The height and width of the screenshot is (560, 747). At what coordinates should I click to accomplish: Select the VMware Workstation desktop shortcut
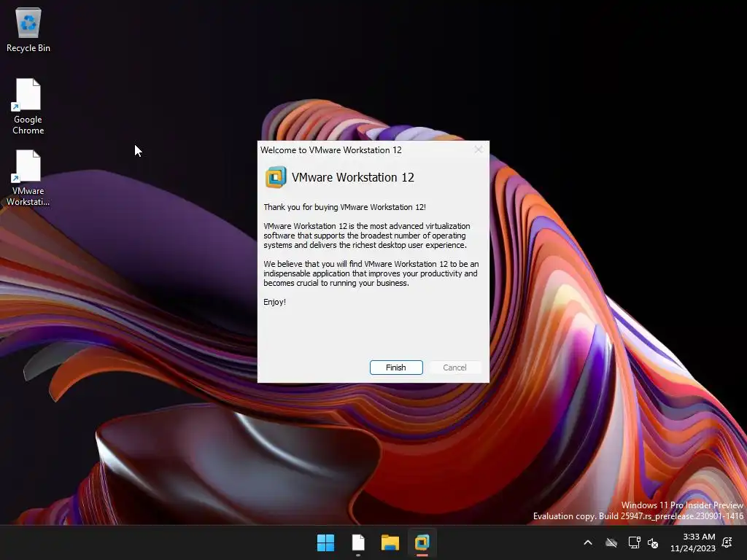pyautogui.click(x=28, y=178)
